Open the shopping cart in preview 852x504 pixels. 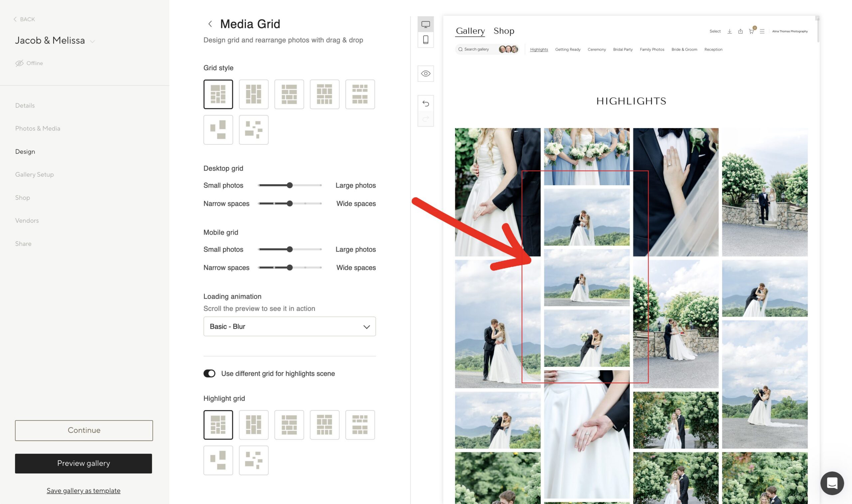[x=751, y=31]
